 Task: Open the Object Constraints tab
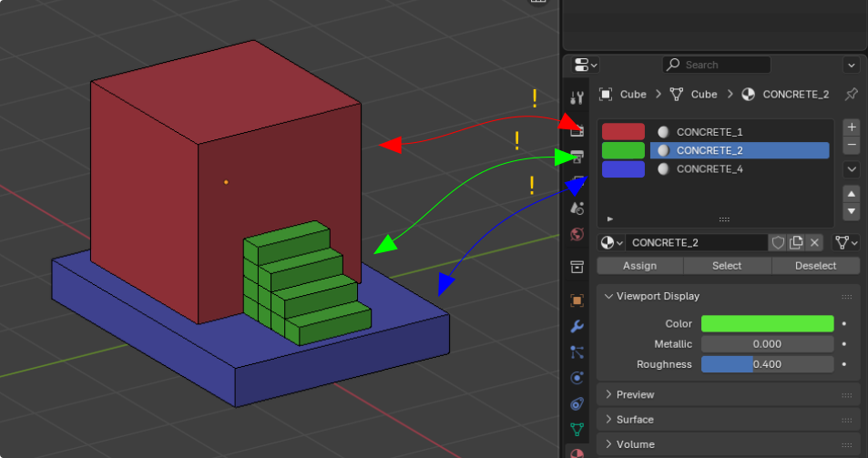pos(577,403)
